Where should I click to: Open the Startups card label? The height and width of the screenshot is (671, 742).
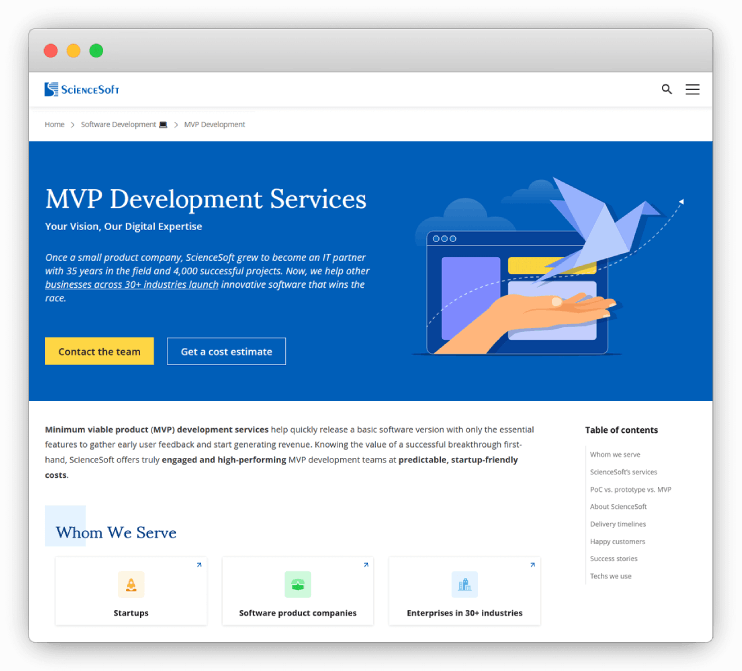tap(131, 613)
